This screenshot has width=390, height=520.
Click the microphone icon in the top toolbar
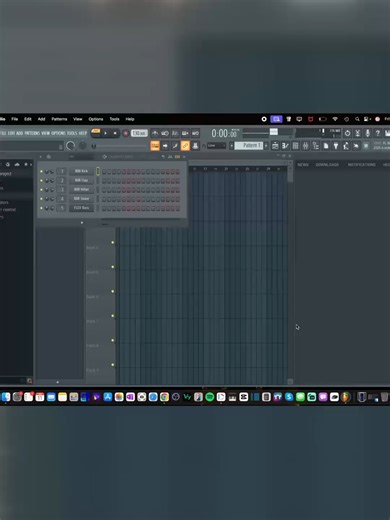click(x=367, y=133)
